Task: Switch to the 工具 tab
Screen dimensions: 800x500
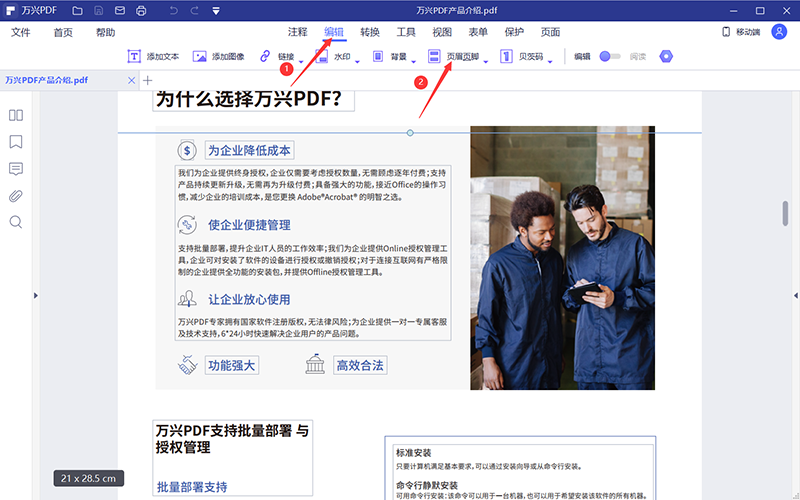Action: click(406, 32)
